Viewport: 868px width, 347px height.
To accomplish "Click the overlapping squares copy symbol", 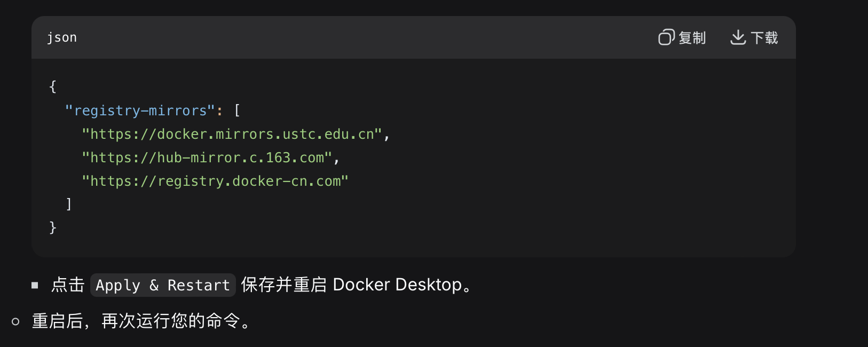I will pos(666,37).
